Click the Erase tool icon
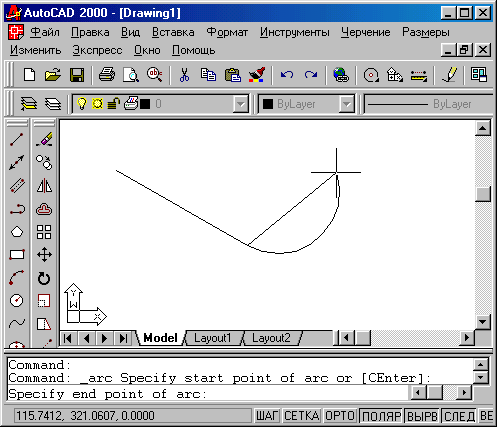The width and height of the screenshot is (497, 427). coord(44,140)
